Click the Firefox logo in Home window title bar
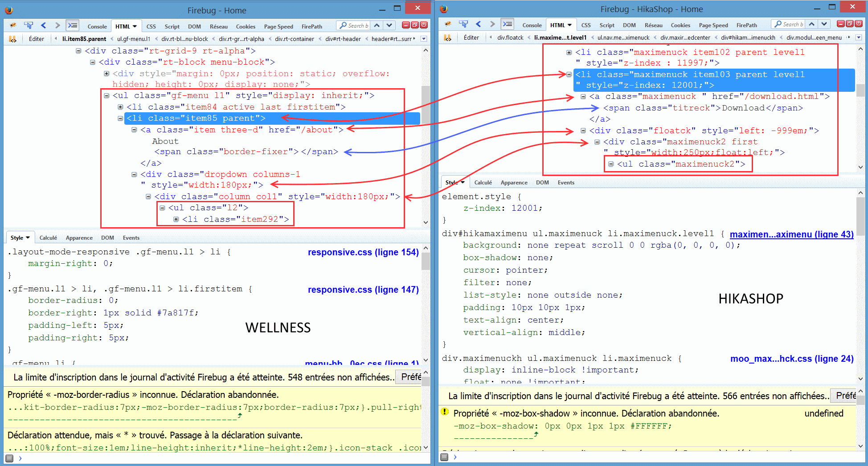The image size is (868, 466). click(8, 10)
